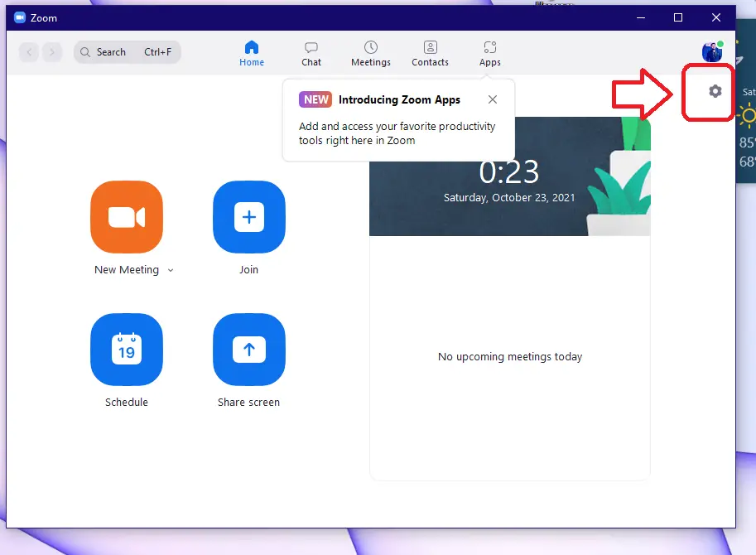The height and width of the screenshot is (555, 756).
Task: Go to the Meetings tab
Action: click(x=371, y=54)
